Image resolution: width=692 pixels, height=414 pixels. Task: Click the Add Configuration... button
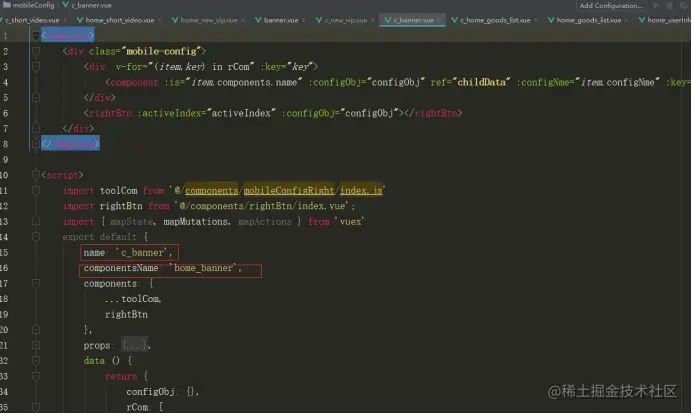click(610, 5)
